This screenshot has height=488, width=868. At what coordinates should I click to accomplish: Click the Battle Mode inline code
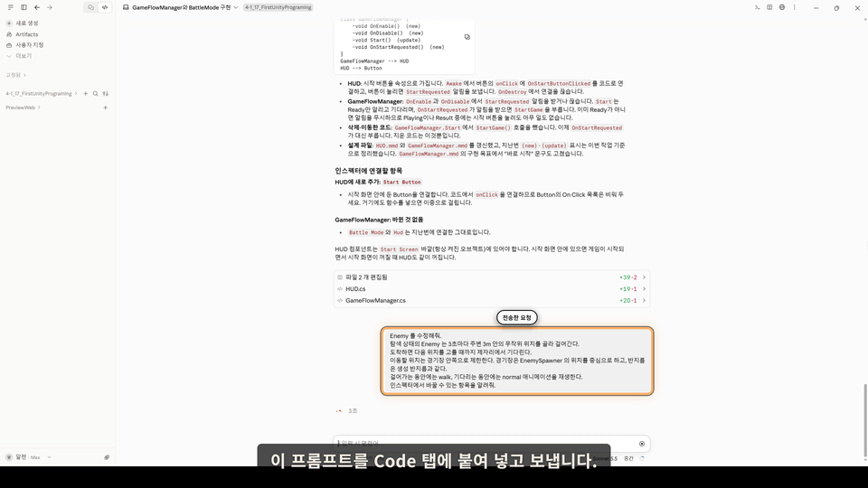(366, 232)
